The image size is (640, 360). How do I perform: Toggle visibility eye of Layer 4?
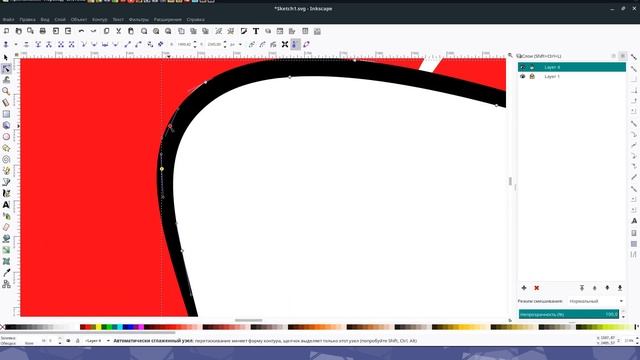[522, 67]
